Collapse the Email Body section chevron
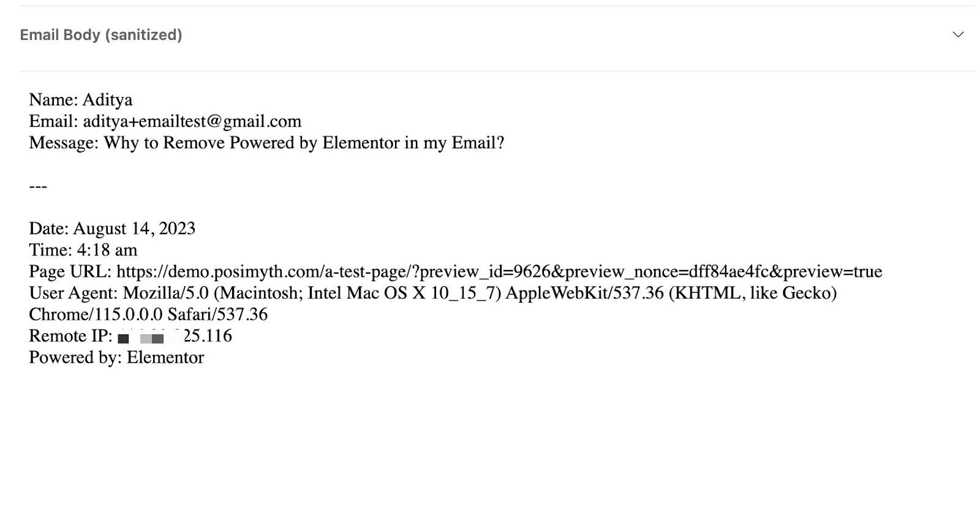This screenshot has height=514, width=980. click(x=958, y=34)
